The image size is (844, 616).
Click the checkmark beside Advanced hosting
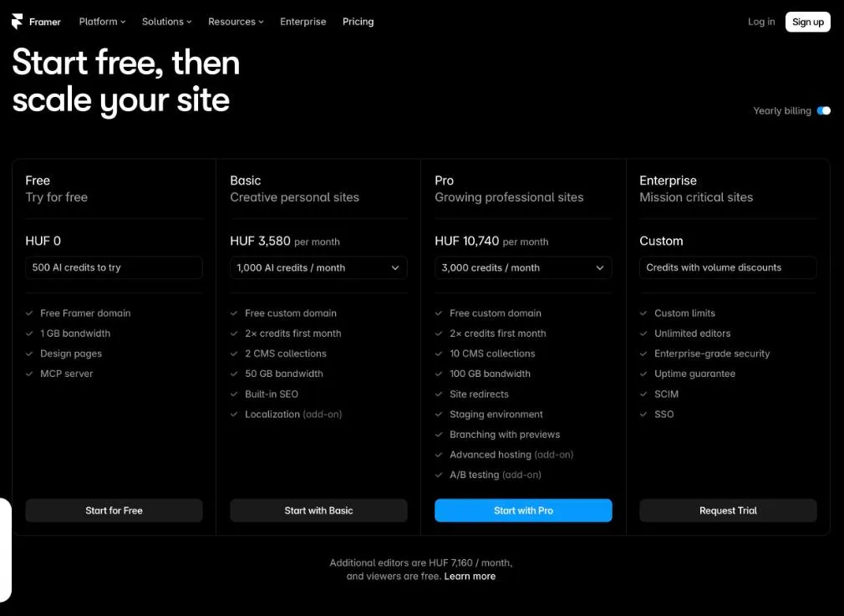439,455
